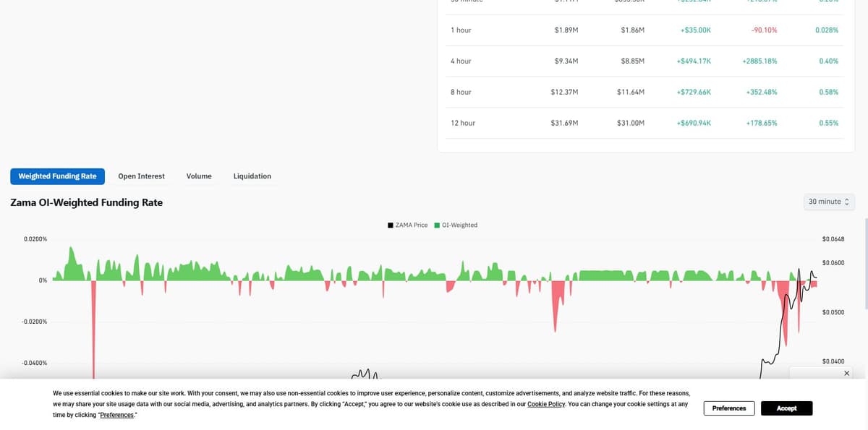Click the $11.64M value
868x430 pixels.
point(631,93)
